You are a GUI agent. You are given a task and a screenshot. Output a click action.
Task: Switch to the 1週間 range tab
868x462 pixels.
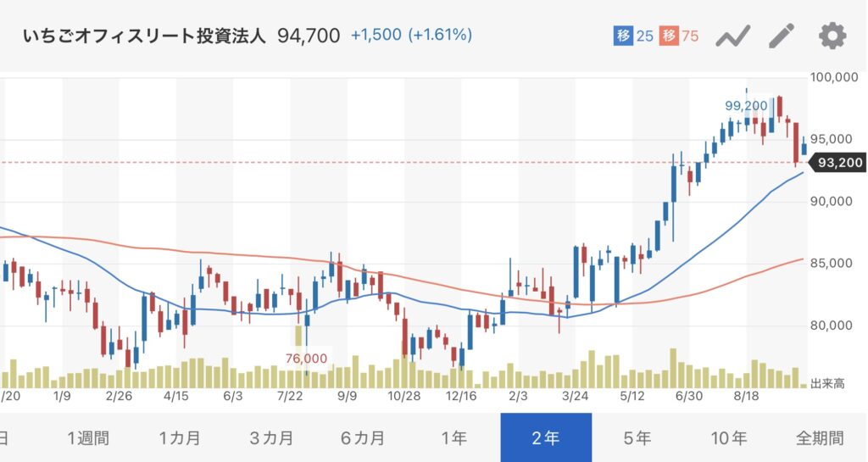click(89, 438)
